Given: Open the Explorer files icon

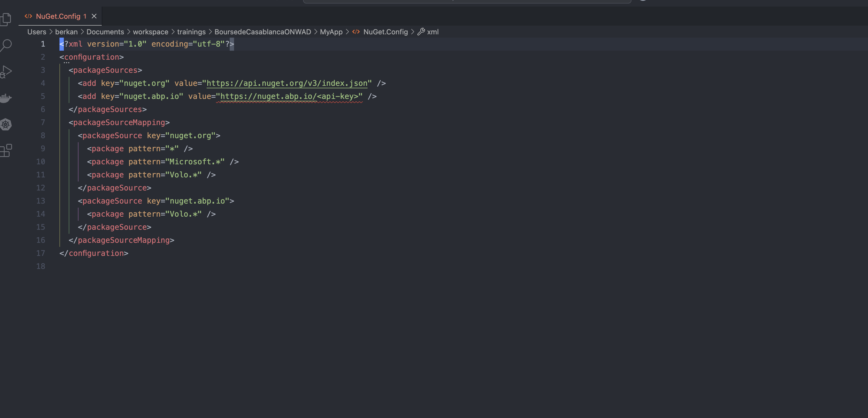Looking at the screenshot, I should [x=6, y=19].
